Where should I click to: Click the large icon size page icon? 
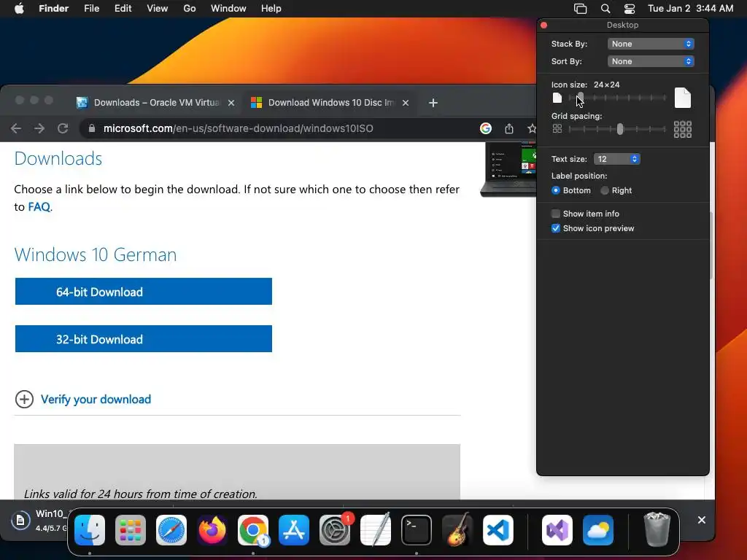coord(683,98)
